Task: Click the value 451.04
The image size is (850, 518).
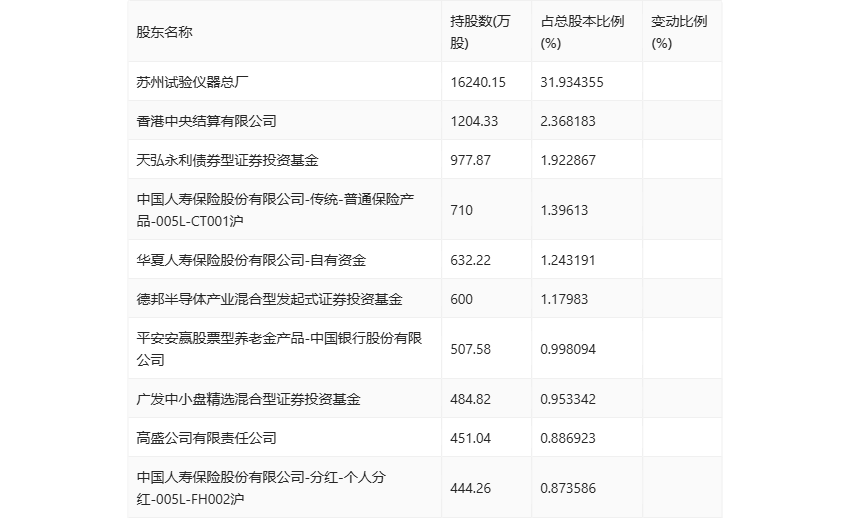Action: (x=470, y=438)
